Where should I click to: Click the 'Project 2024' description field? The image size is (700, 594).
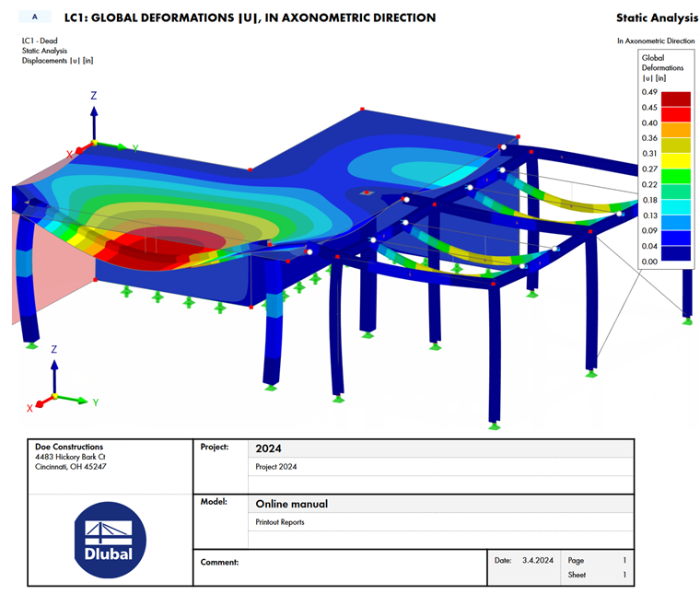440,467
